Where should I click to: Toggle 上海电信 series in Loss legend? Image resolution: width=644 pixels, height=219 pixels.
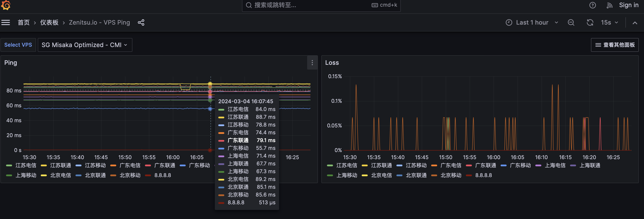coord(555,165)
